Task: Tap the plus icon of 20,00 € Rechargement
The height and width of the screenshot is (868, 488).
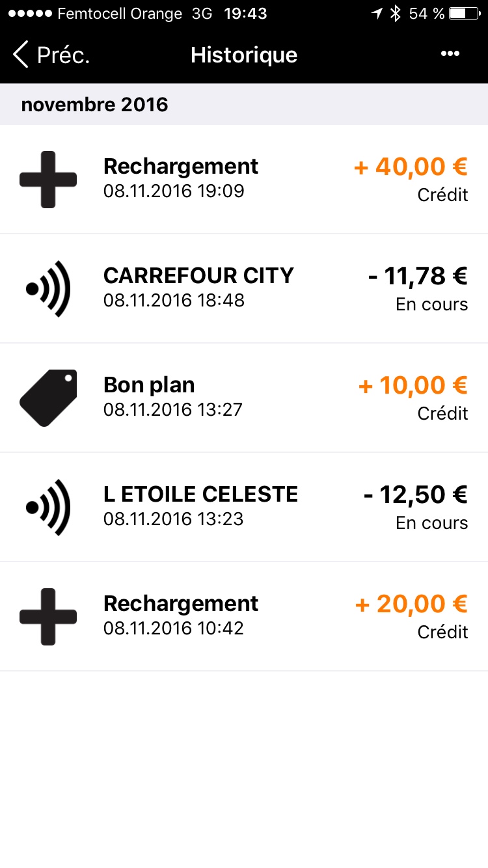Action: pos(48,617)
